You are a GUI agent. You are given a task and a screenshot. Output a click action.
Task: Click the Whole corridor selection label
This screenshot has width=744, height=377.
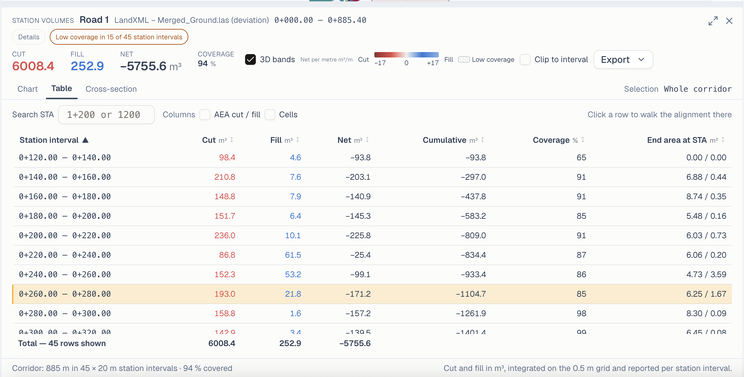tap(698, 89)
